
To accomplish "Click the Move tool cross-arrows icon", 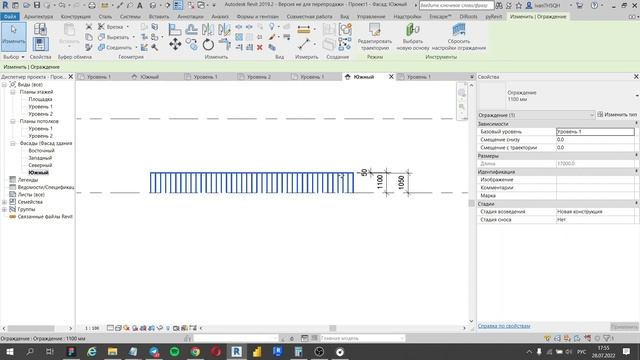I will (x=175, y=44).
